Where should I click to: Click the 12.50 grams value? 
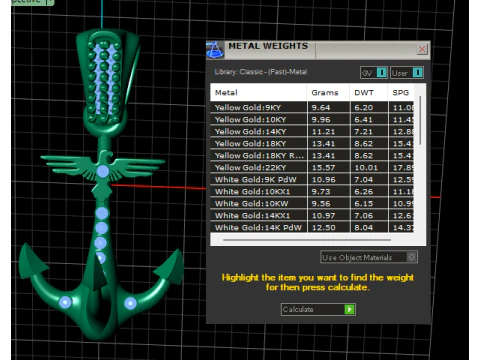point(323,228)
